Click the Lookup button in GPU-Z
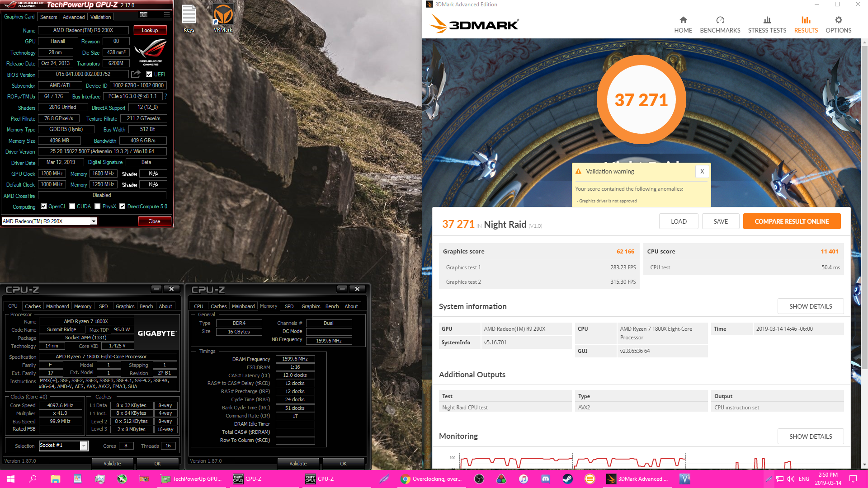868x488 pixels. coord(150,30)
